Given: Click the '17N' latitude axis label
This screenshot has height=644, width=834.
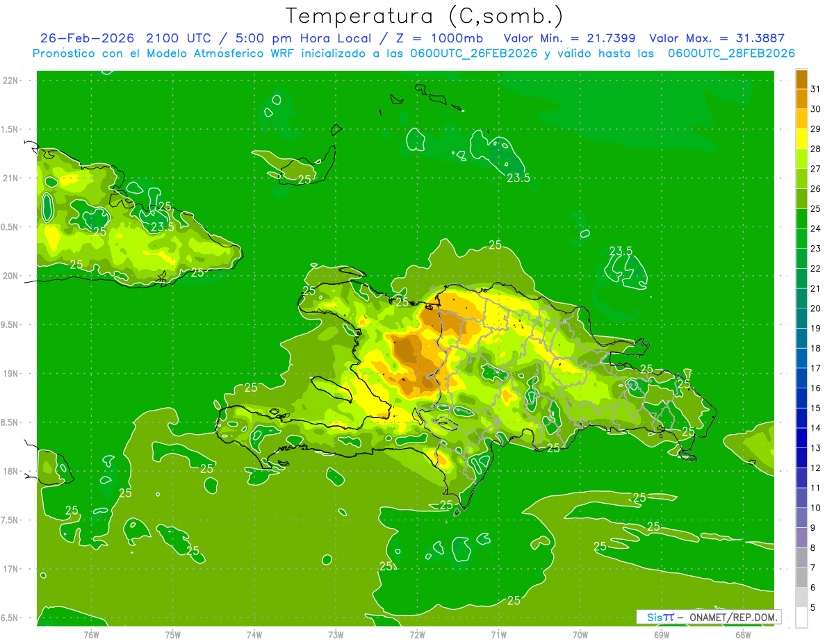Looking at the screenshot, I should (x=11, y=569).
